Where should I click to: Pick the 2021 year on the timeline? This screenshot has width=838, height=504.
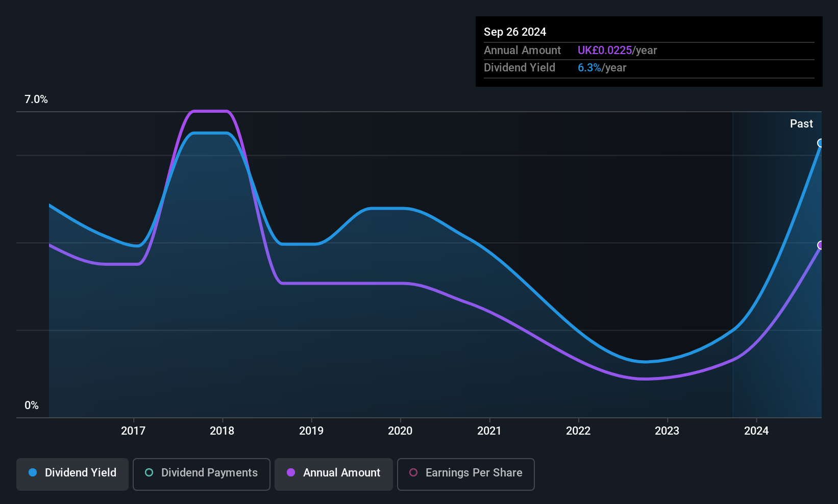(x=489, y=431)
